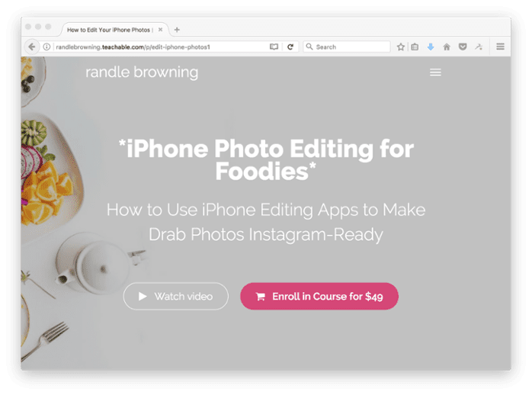This screenshot has height=395, width=532.
Task: Show downloads with the blue arrow icon
Action: click(431, 47)
